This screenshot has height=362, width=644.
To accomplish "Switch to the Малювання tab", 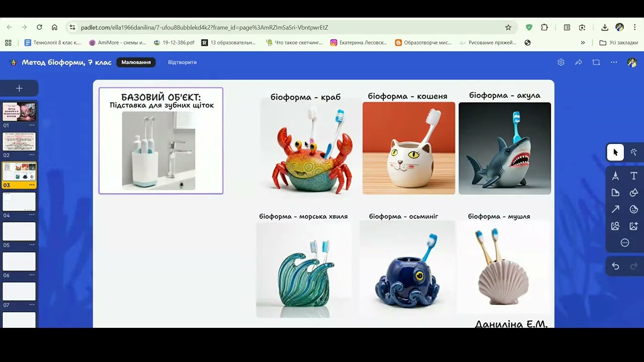I will pos(136,62).
